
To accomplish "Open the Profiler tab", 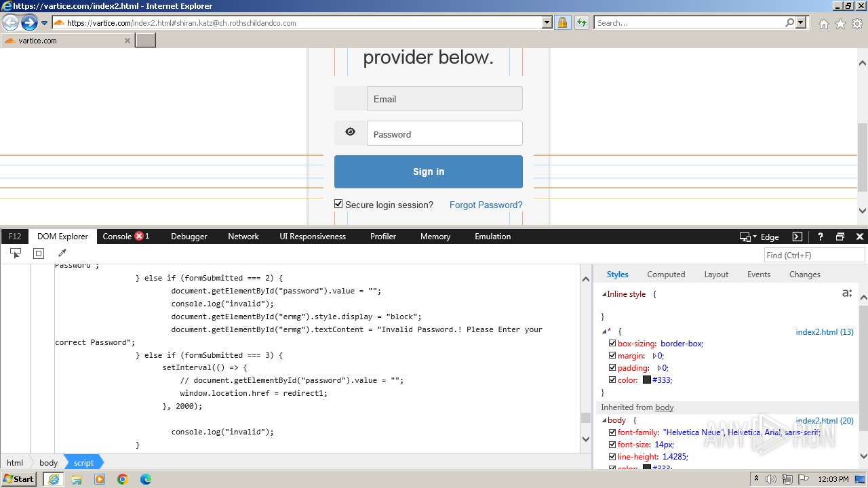I will click(x=383, y=236).
